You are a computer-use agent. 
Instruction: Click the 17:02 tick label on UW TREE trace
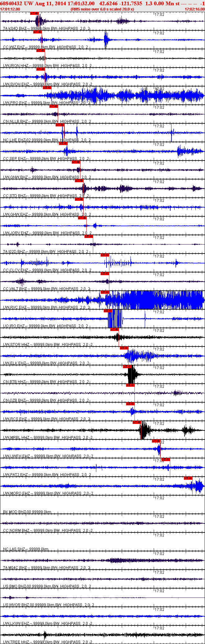(160, 628)
